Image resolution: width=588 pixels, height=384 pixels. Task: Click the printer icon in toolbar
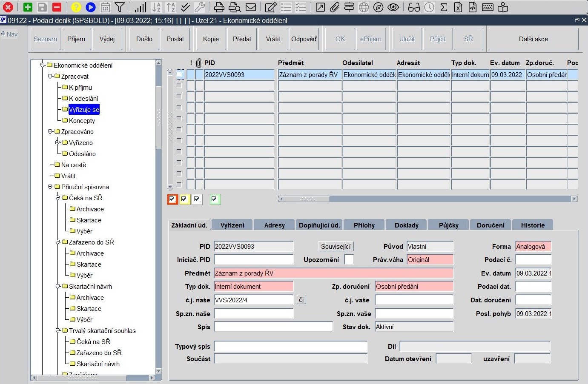219,7
